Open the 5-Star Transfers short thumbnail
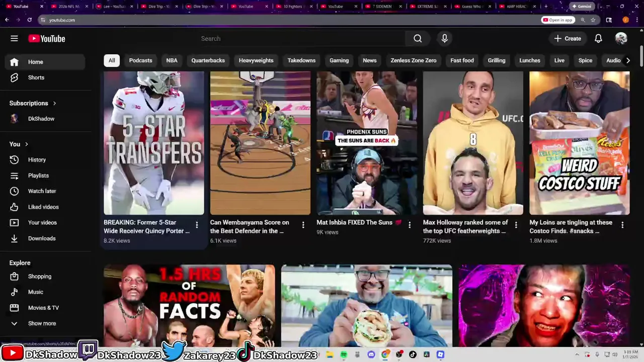The width and height of the screenshot is (644, 362). click(154, 143)
